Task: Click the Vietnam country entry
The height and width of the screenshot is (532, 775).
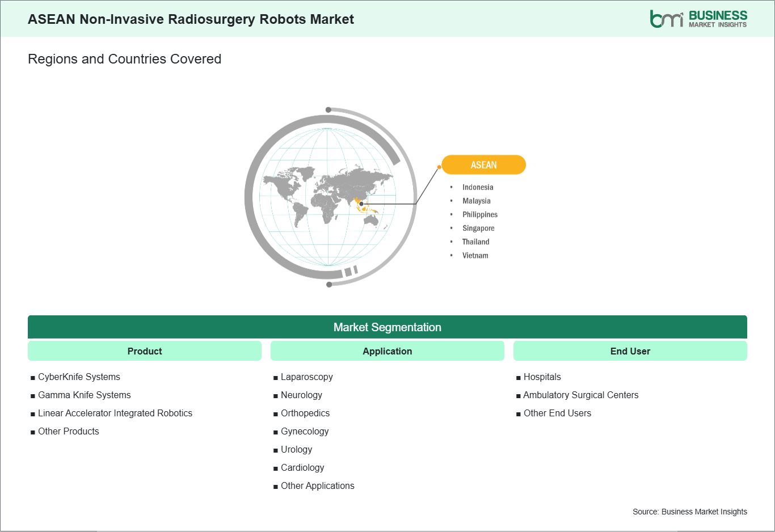Action: pyautogui.click(x=475, y=255)
